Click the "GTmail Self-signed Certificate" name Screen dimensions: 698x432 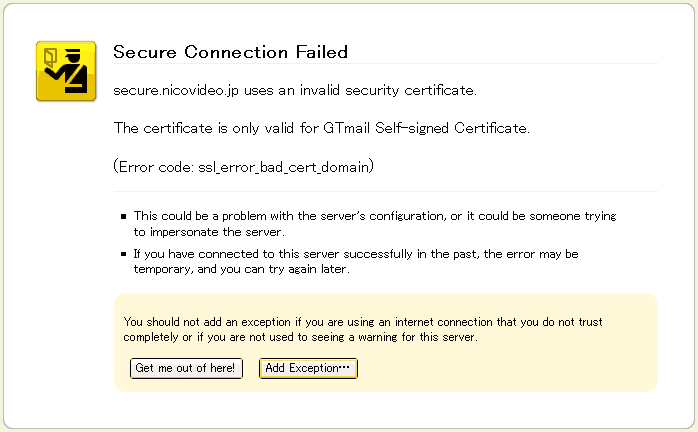[x=426, y=128]
